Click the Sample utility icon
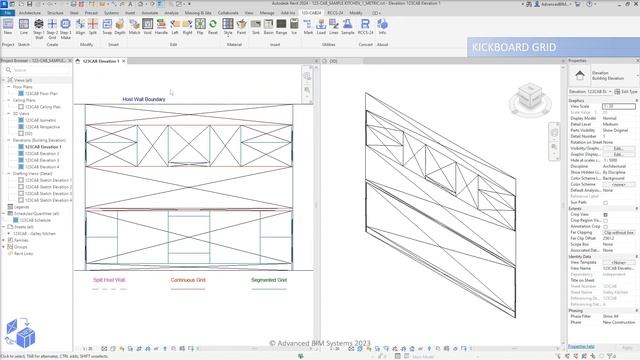This screenshot has height=360, width=640. pos(347,26)
